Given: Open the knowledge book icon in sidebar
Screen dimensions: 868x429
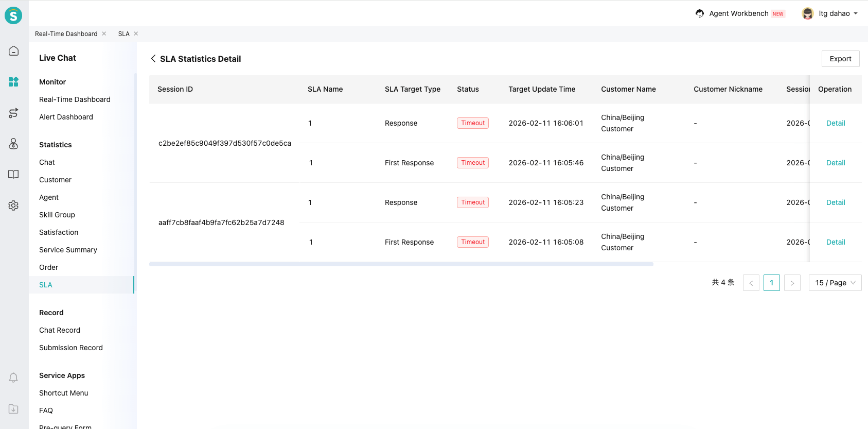Looking at the screenshot, I should [14, 174].
